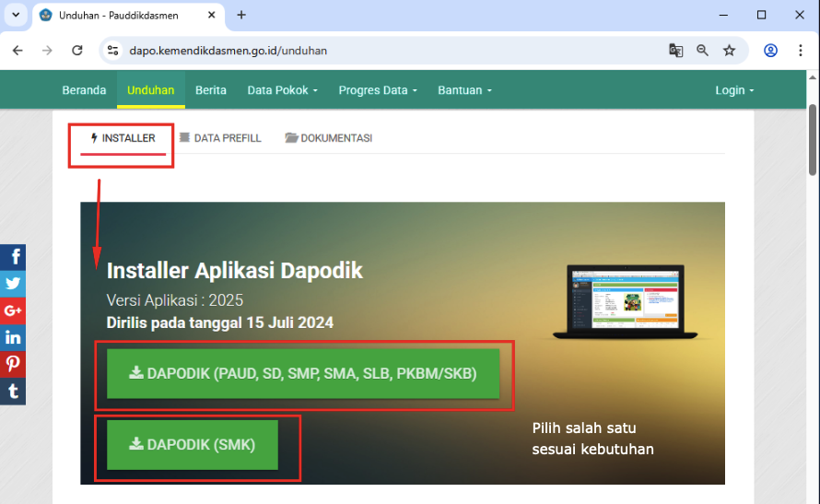Select the Unduhan - Pauddikdasmen browser tab
The width and height of the screenshot is (820, 504).
[129, 16]
